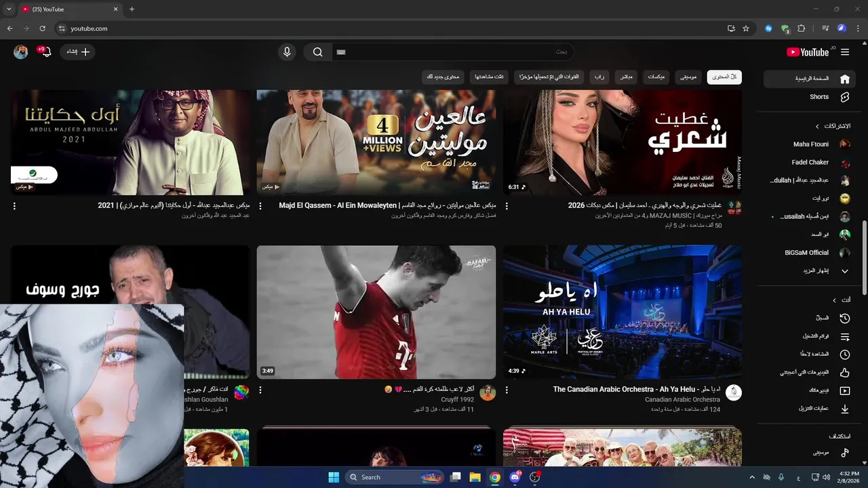The image size is (868, 488).
Task: Expand the Subscriptions (الاشتراكات) section header
Action: tap(832, 126)
